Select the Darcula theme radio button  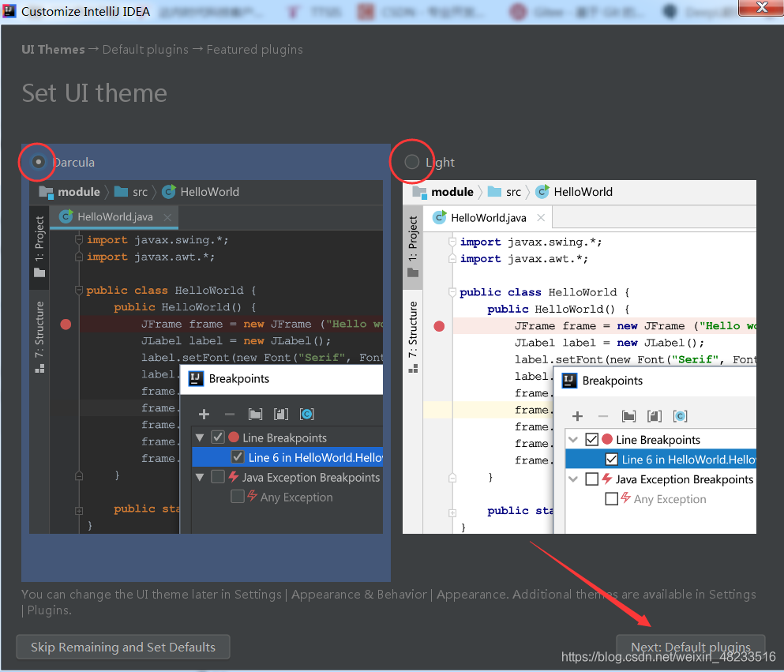(38, 162)
